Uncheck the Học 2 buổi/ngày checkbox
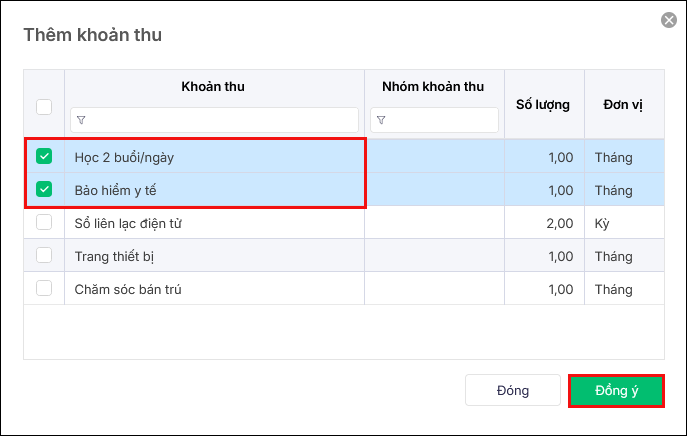Screen dimensions: 687x436 click(x=44, y=157)
